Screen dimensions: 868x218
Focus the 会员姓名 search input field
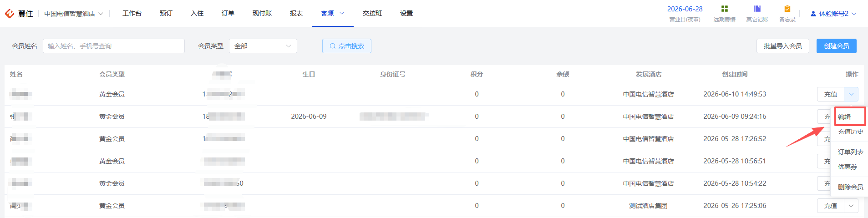(x=114, y=46)
